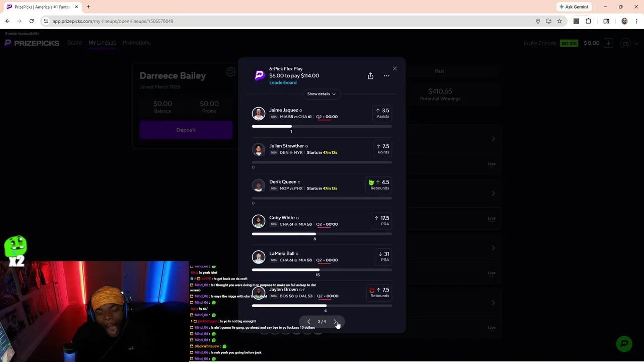644x362 pixels.
Task: Click LaMelo Ball 31 PRA projection box
Action: [x=383, y=256]
